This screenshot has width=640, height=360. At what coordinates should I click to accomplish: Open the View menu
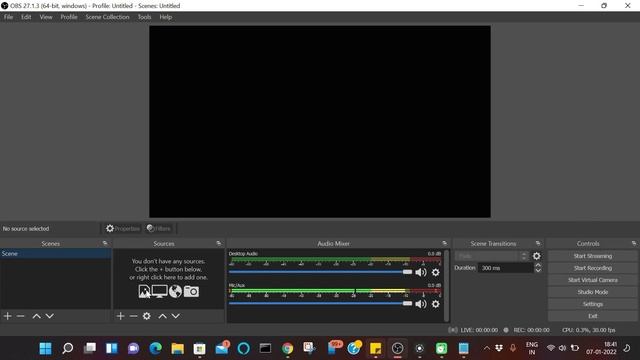46,17
